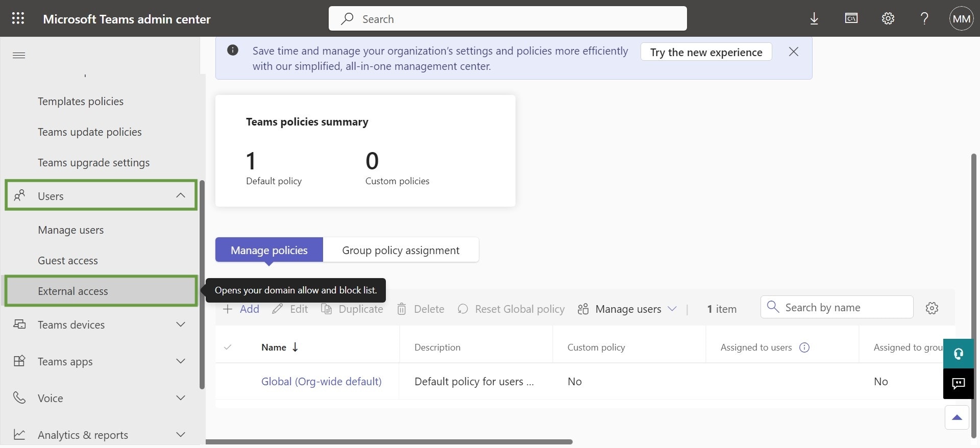The image size is (980, 448).
Task: Click the Description column header
Action: [x=437, y=347]
